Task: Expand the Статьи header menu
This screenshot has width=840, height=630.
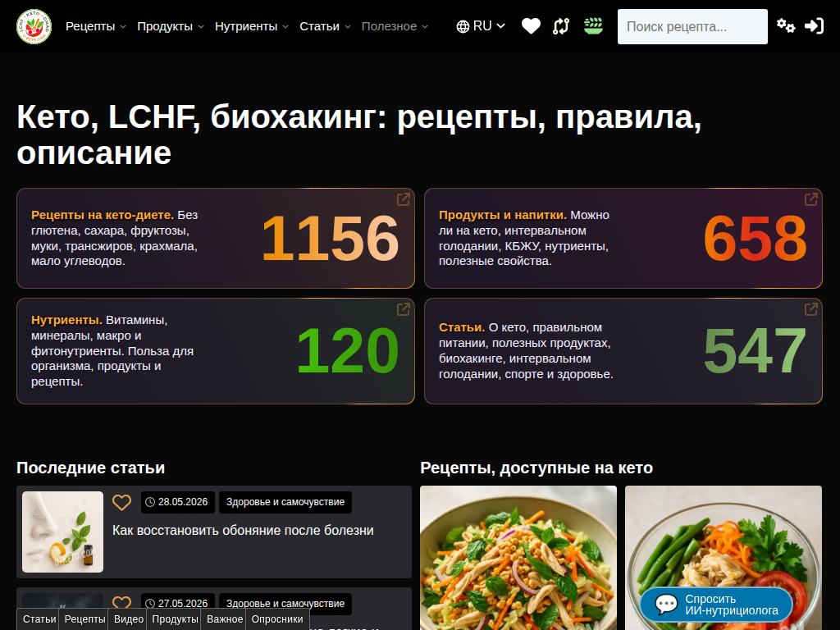Action: (325, 26)
